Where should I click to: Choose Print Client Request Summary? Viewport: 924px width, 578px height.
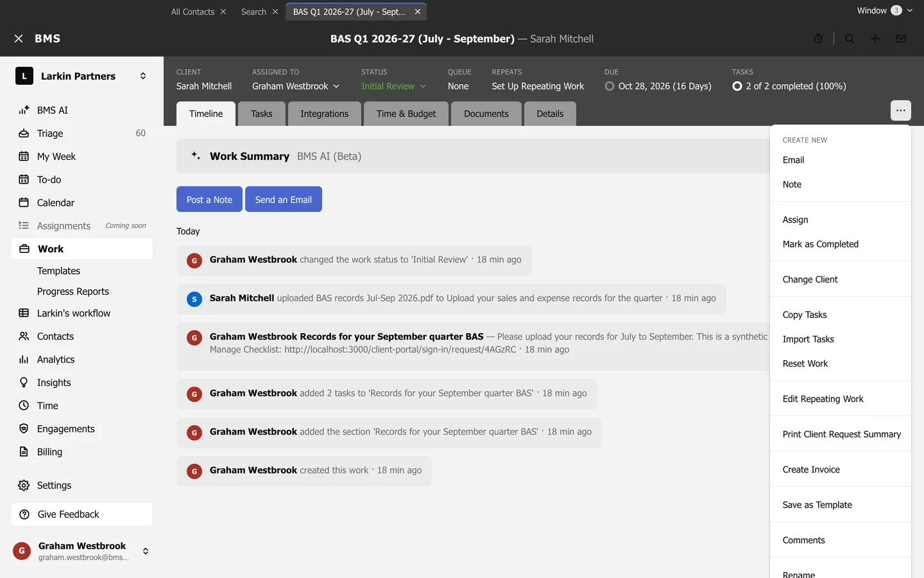click(841, 434)
